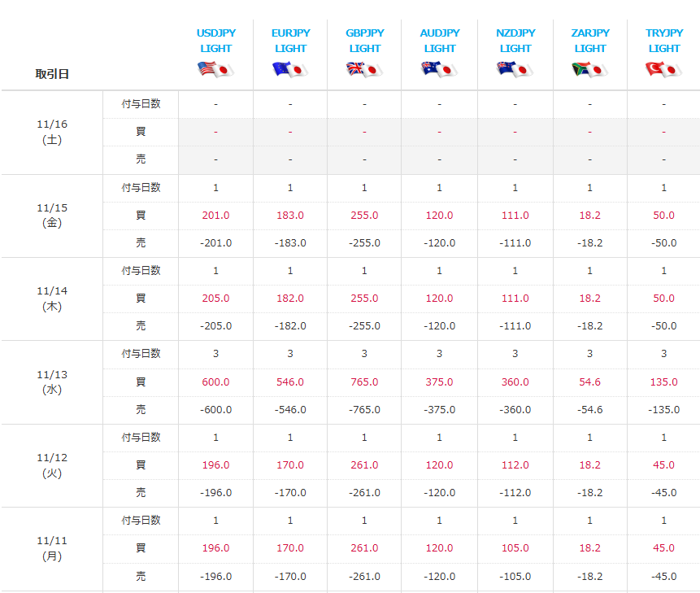Click the USDJPY US-Japan flag icon
This screenshot has height=593, width=700.
tap(215, 70)
